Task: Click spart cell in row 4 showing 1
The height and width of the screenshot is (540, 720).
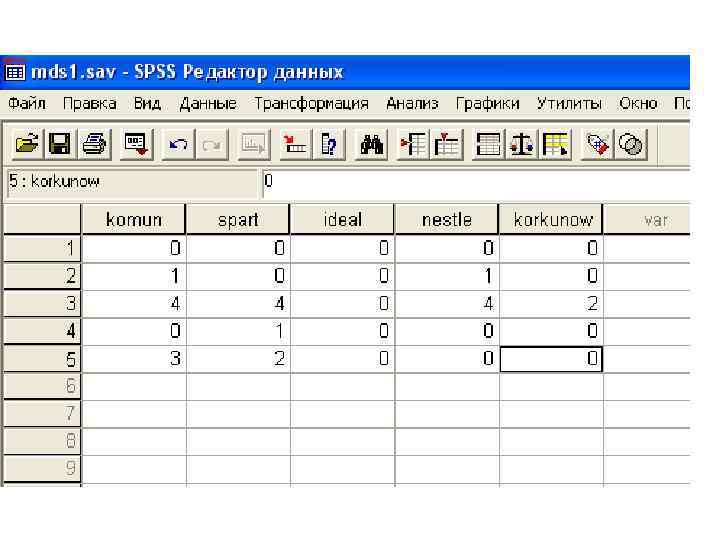Action: pyautogui.click(x=238, y=331)
